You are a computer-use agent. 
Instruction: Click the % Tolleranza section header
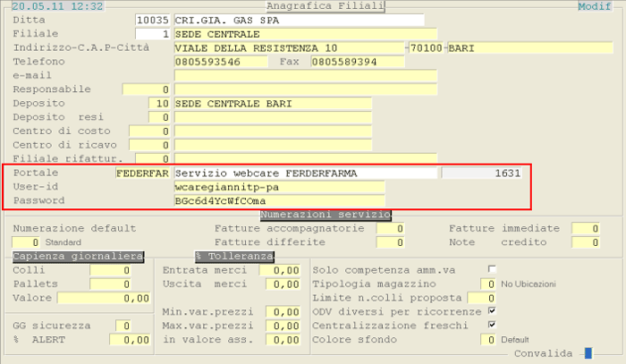[233, 257]
